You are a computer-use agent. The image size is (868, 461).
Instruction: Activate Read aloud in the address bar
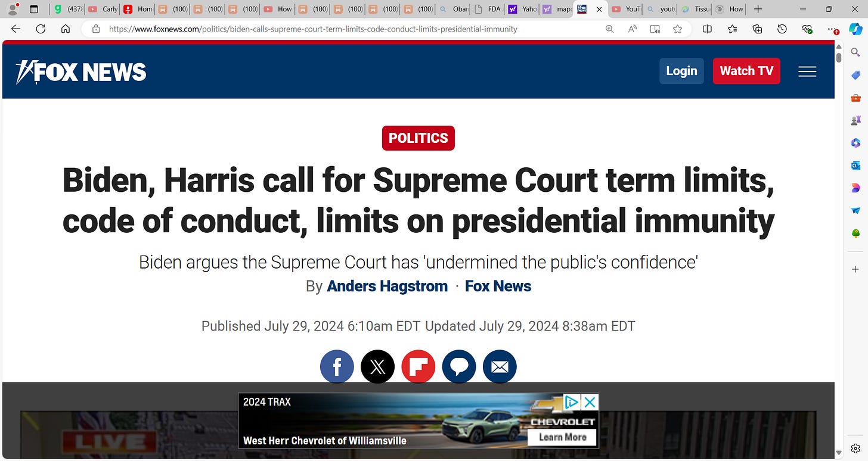(633, 29)
